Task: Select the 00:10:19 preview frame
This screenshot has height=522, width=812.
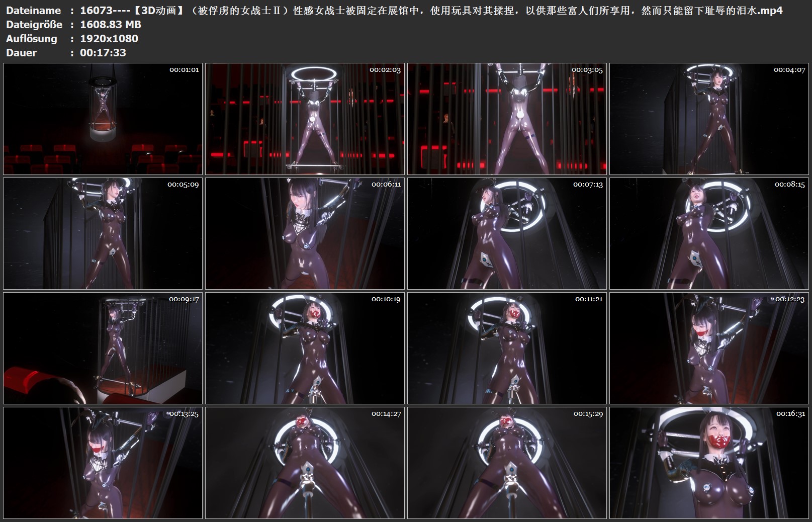Action: coord(305,348)
